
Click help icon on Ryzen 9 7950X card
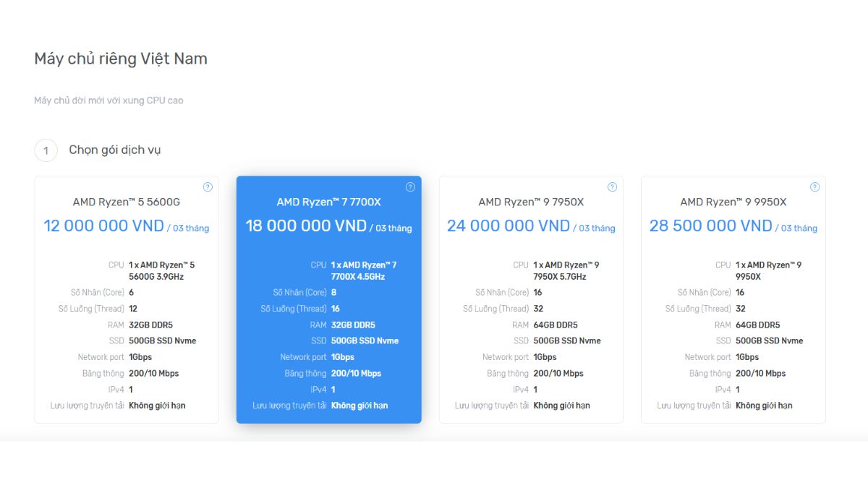coord(612,187)
